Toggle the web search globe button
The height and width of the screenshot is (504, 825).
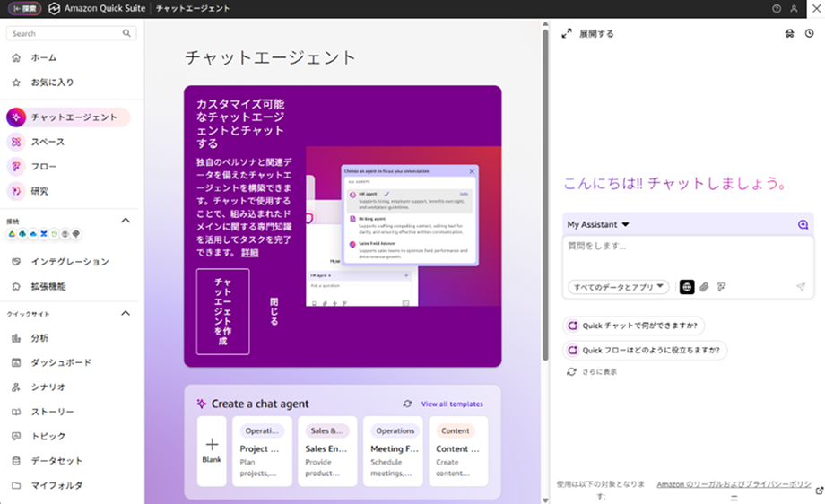(x=687, y=287)
